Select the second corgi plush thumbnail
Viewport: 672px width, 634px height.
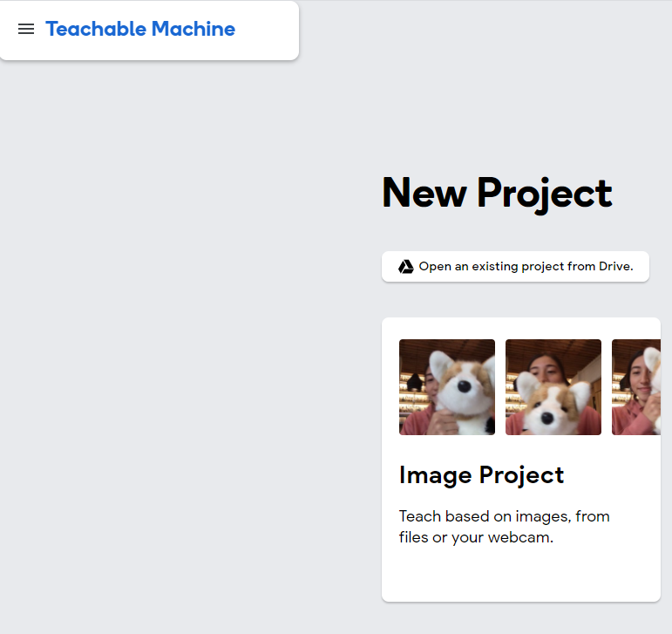553,387
